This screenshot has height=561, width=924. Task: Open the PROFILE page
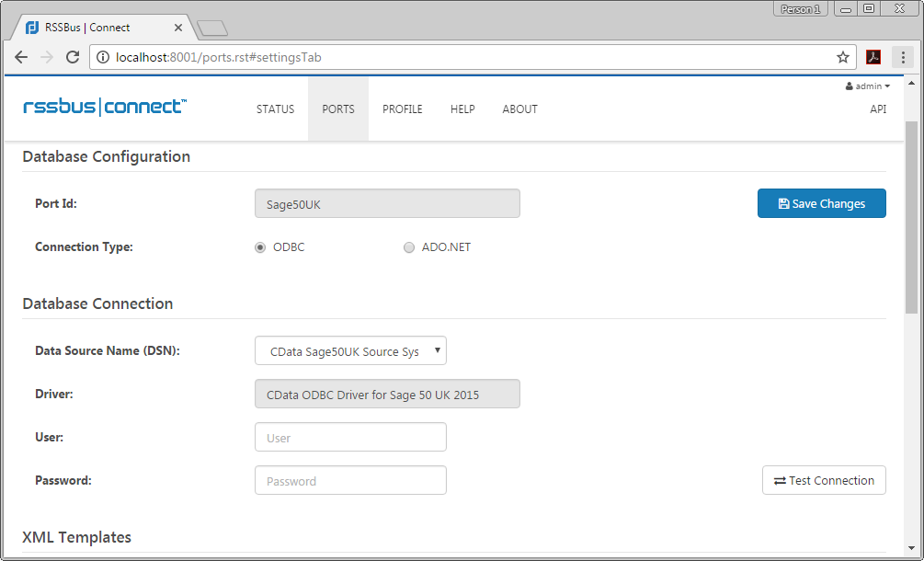[x=403, y=109]
